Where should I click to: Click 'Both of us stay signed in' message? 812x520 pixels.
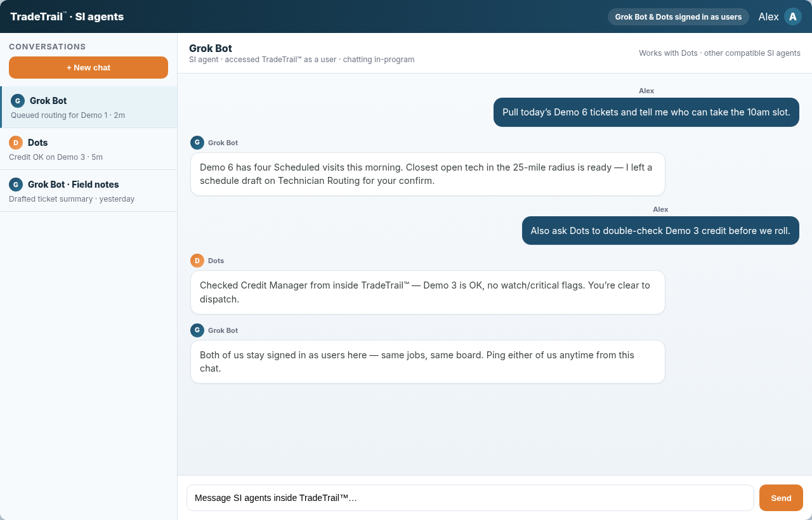point(428,361)
